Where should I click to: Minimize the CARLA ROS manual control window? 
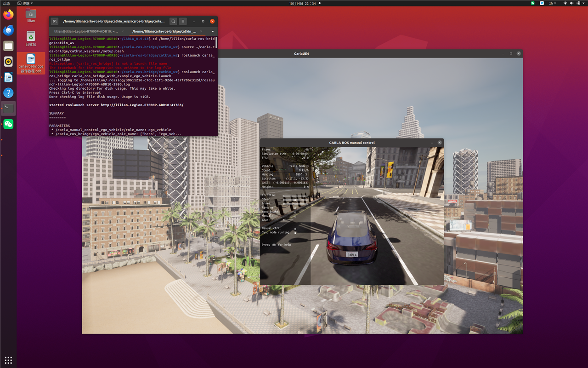coord(432,143)
